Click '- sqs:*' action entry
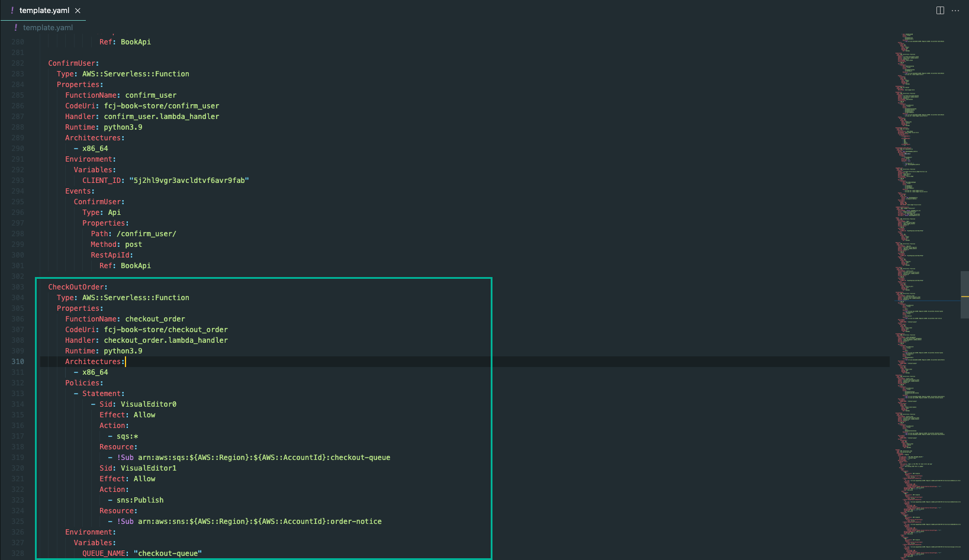This screenshot has width=969, height=560. (123, 436)
